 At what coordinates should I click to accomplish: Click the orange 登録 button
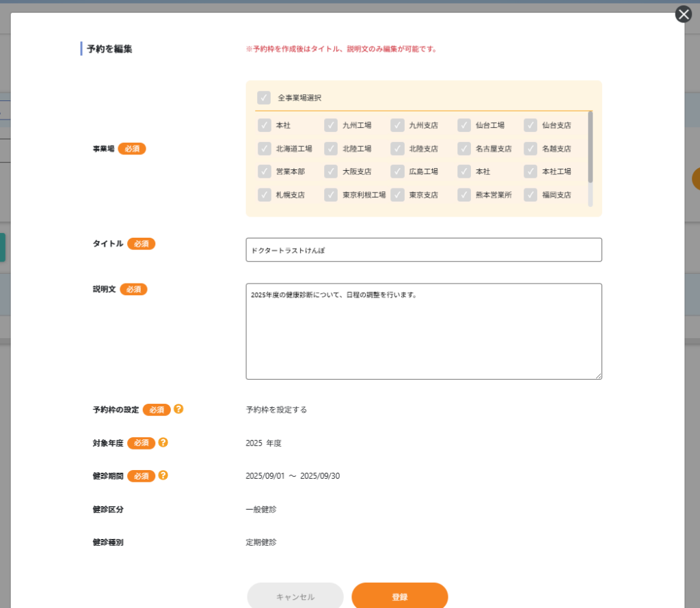tap(400, 596)
